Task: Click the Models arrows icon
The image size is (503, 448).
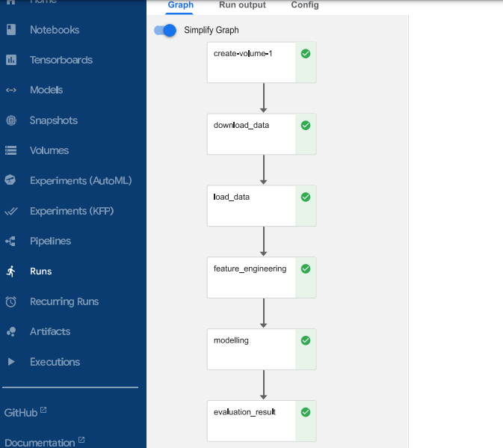Action: [11, 90]
